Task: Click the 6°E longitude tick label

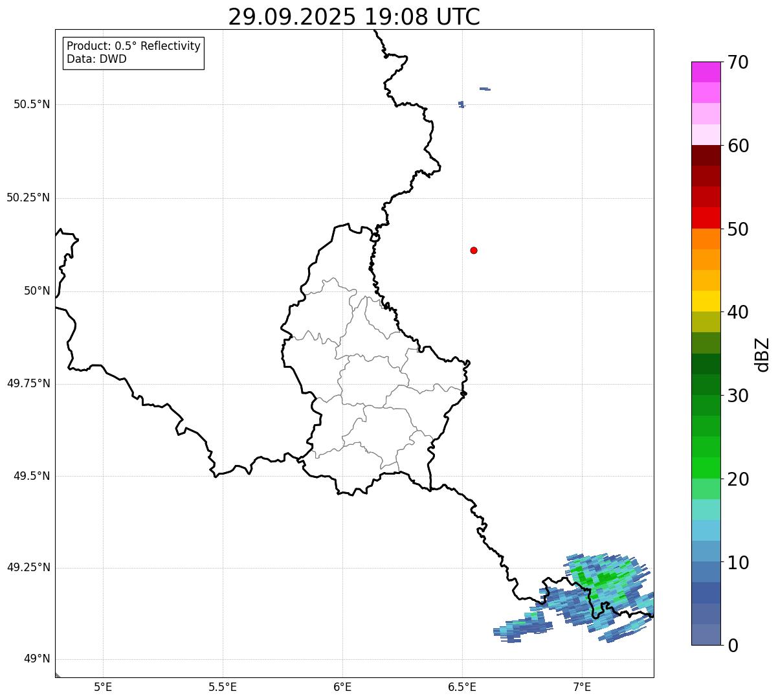Action: [342, 686]
